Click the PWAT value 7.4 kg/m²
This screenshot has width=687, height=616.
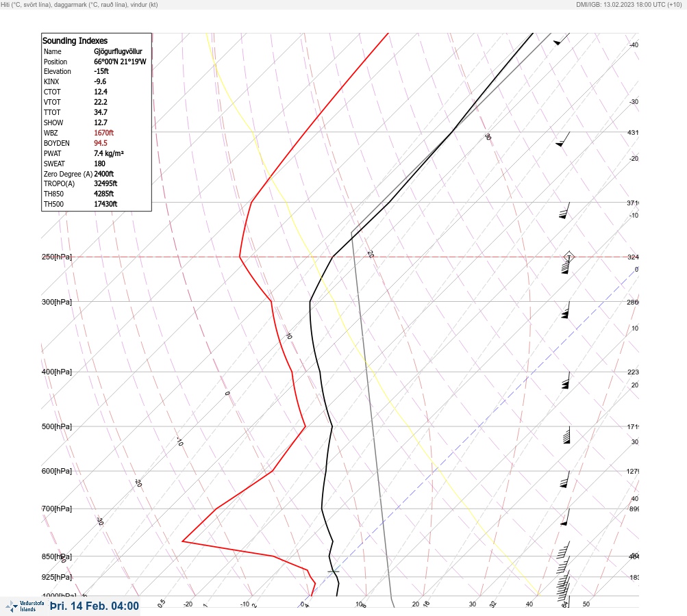tap(109, 153)
